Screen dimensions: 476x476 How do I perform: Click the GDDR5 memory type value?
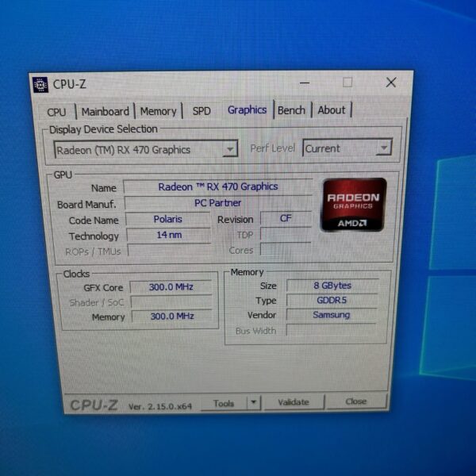click(x=332, y=300)
